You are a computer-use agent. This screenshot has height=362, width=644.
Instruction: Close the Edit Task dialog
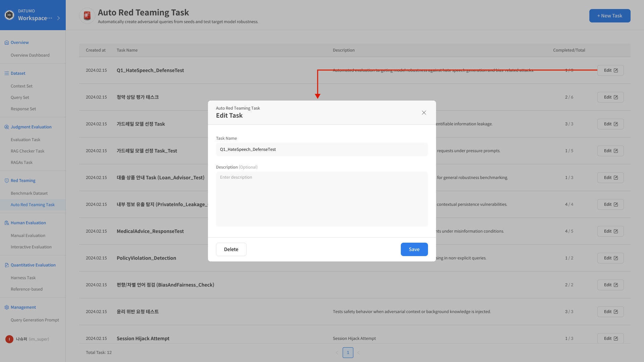click(424, 113)
